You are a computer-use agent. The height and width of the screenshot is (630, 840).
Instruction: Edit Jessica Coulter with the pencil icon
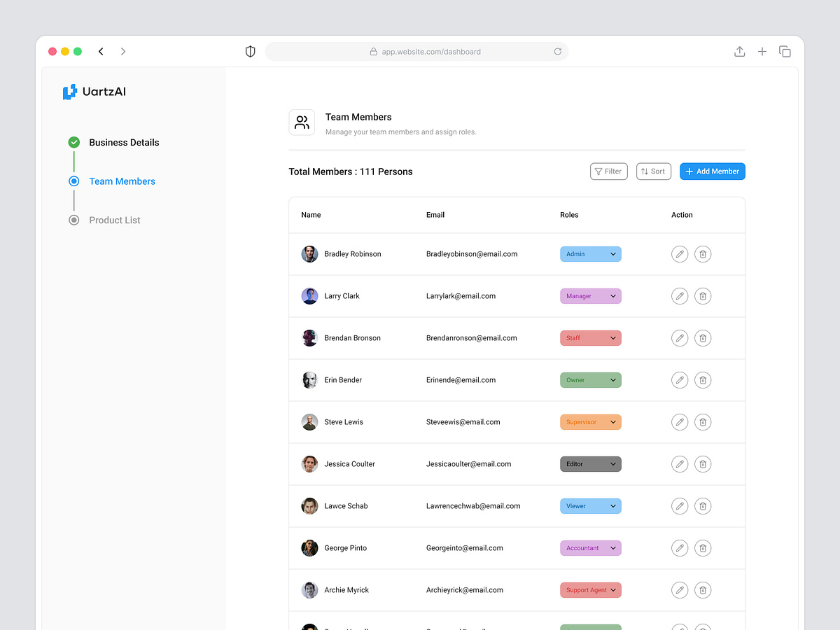(x=679, y=463)
